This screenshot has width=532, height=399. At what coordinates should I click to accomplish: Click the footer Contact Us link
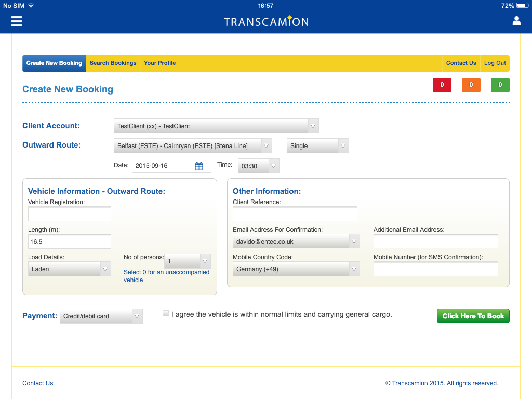(x=37, y=383)
